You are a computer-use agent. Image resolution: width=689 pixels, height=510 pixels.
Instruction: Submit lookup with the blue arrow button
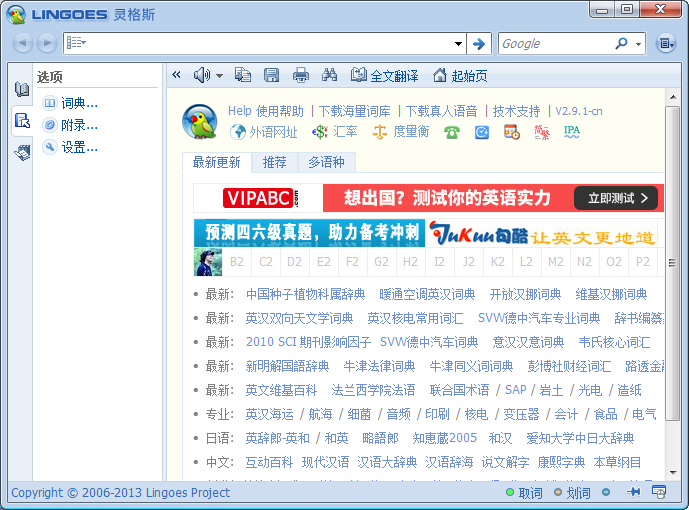[479, 43]
